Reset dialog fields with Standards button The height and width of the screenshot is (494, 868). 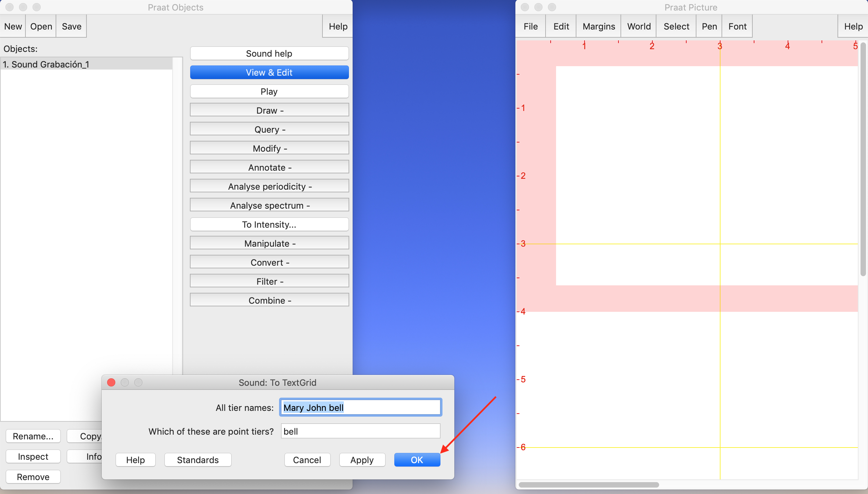[x=198, y=460]
